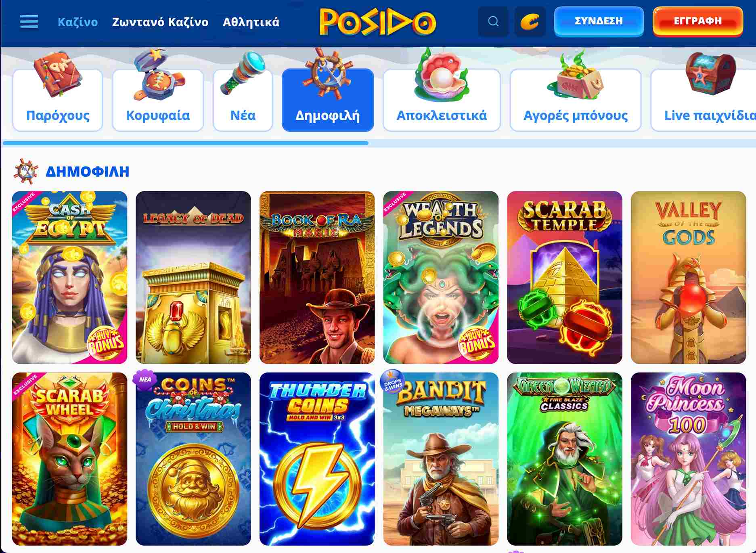Viewport: 756px width, 553px height.
Task: Click the ship wheel icon beside ΔΗΜΟΦΙΛΗ heading
Action: pos(26,171)
